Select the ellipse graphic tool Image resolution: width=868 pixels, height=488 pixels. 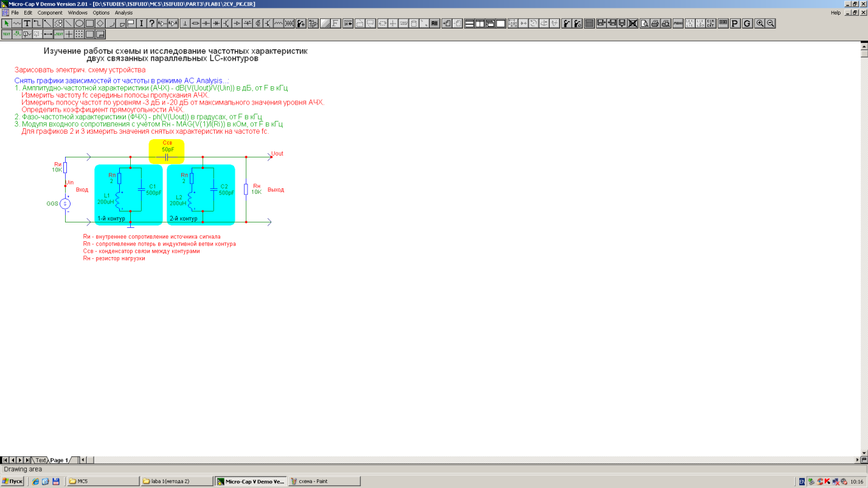coord(79,24)
